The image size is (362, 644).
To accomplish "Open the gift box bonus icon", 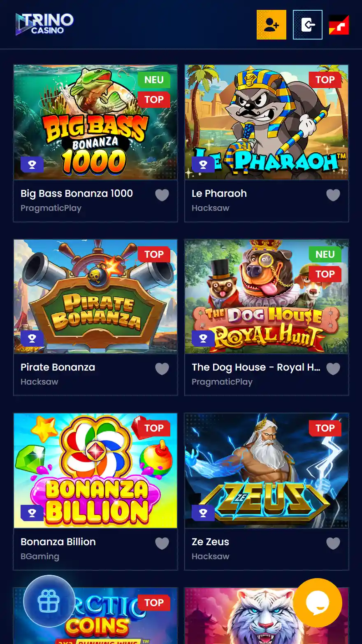I will 49,601.
